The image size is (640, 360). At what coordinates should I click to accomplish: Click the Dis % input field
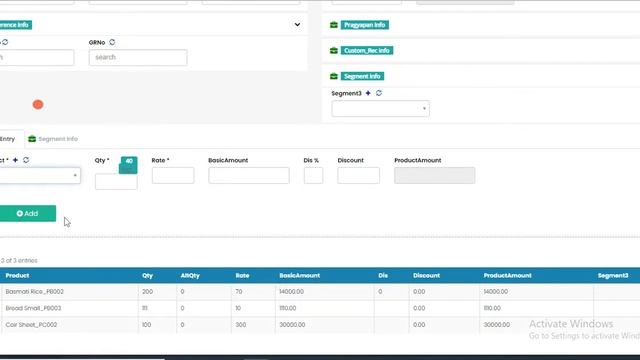(x=313, y=176)
